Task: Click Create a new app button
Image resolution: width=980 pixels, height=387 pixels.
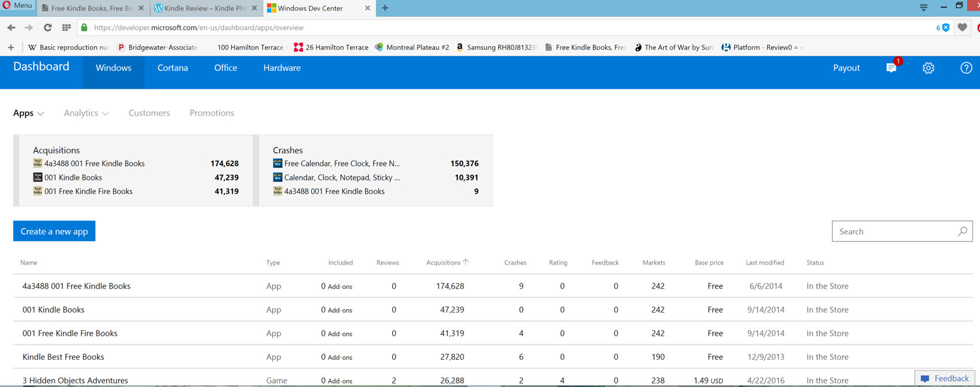Action: (x=54, y=231)
